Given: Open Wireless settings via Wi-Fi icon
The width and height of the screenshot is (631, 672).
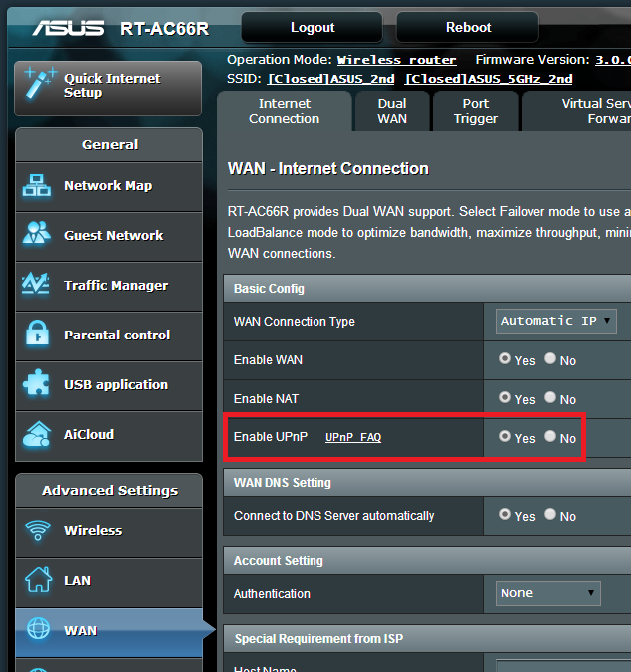Looking at the screenshot, I should point(38,531).
